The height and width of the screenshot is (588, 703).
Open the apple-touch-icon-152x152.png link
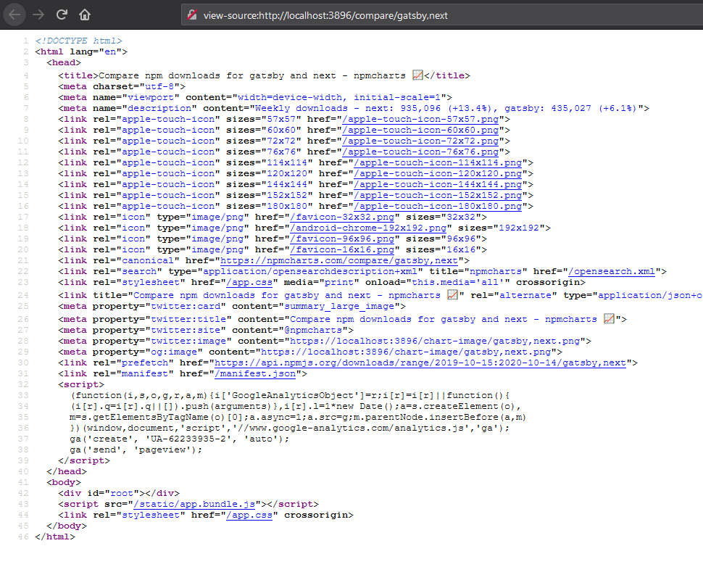click(x=438, y=196)
